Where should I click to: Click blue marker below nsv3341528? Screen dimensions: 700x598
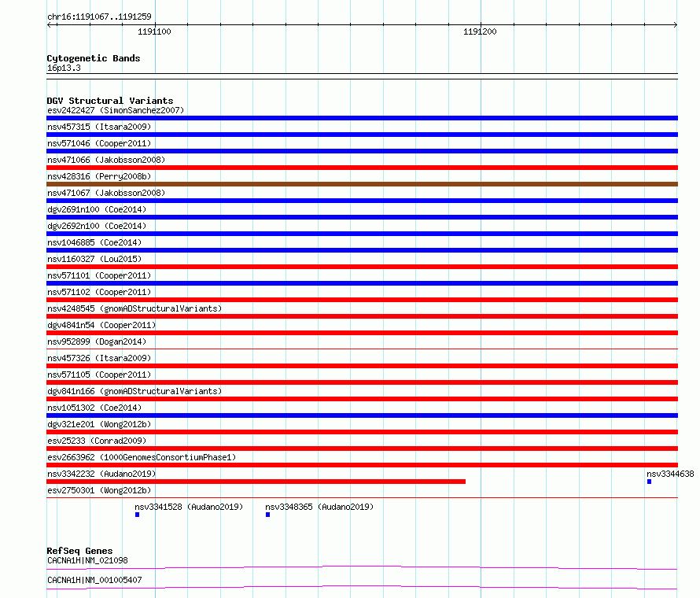(137, 515)
